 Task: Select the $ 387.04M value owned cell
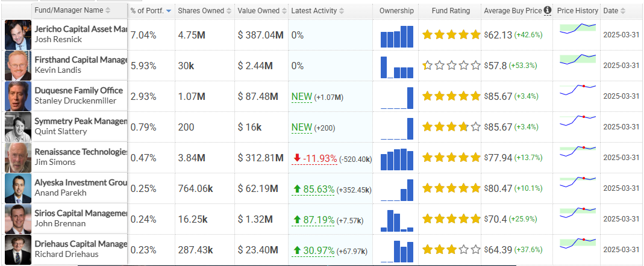[260, 36]
